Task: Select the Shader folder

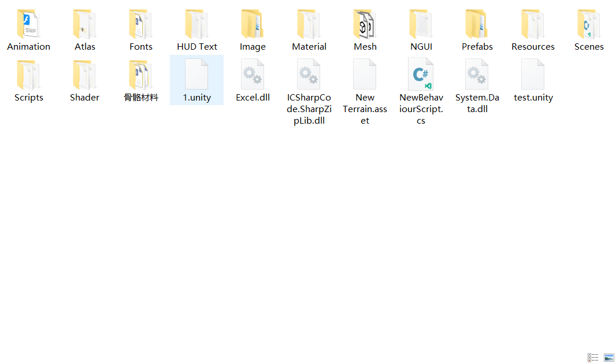Action: (84, 76)
